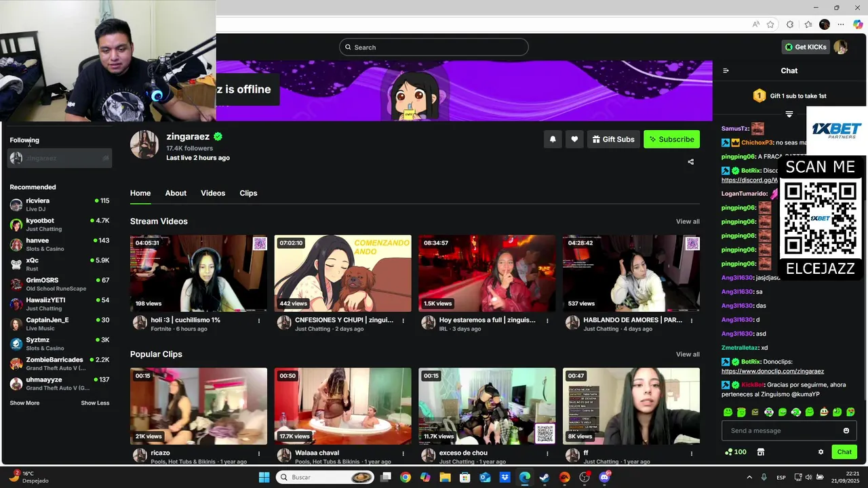Image resolution: width=868 pixels, height=488 pixels.
Task: Open Windows Start menu
Action: tap(264, 477)
